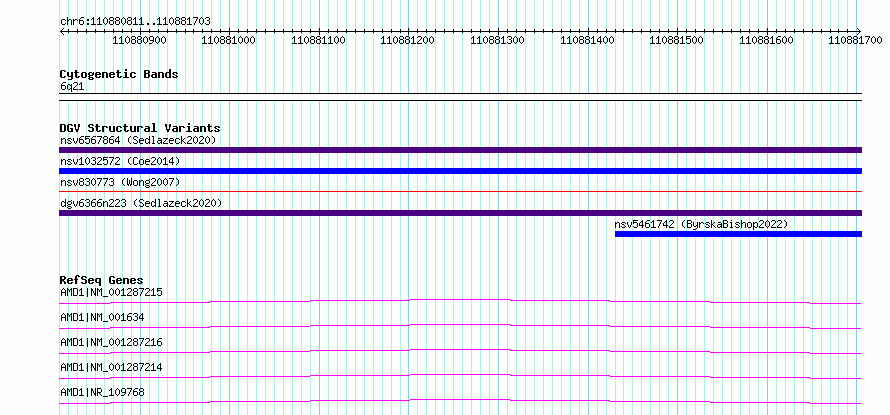Click ruler tick label 110880900
Image resolution: width=890 pixels, height=415 pixels.
click(140, 40)
